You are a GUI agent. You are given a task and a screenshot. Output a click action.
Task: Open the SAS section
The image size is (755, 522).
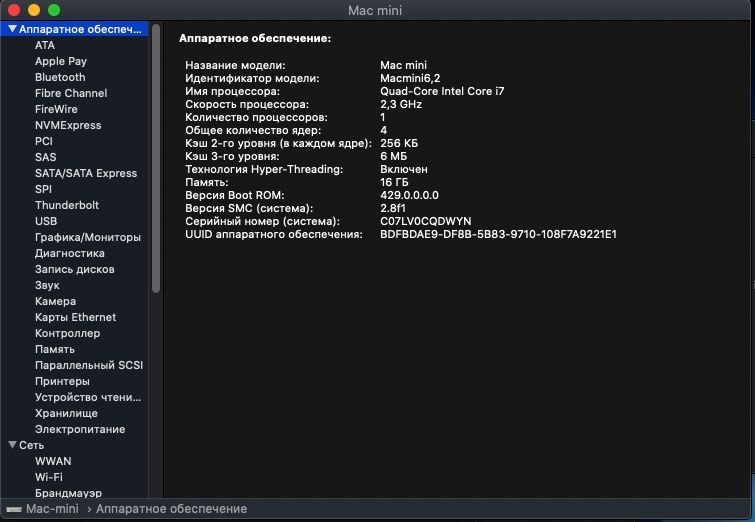point(46,157)
